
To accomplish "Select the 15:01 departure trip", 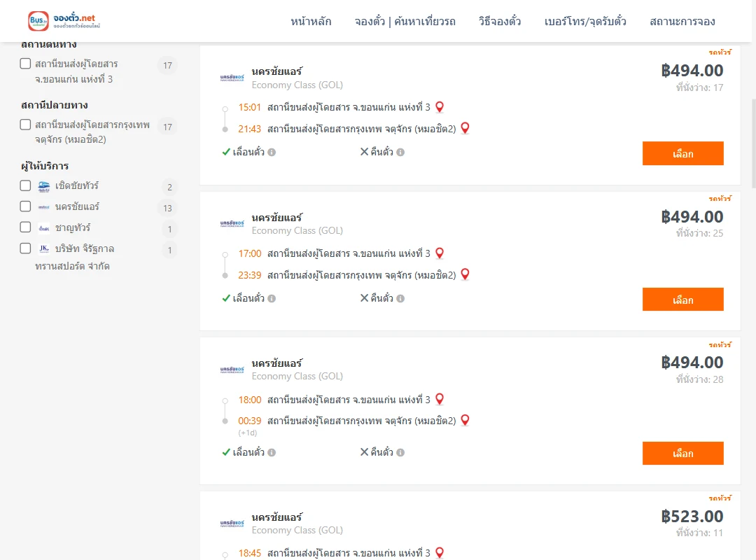I will click(682, 153).
